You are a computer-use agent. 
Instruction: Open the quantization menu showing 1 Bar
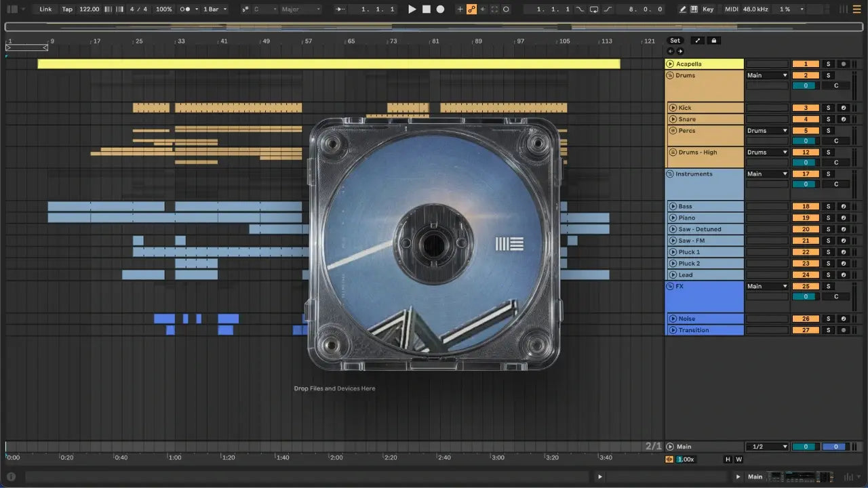(x=215, y=9)
